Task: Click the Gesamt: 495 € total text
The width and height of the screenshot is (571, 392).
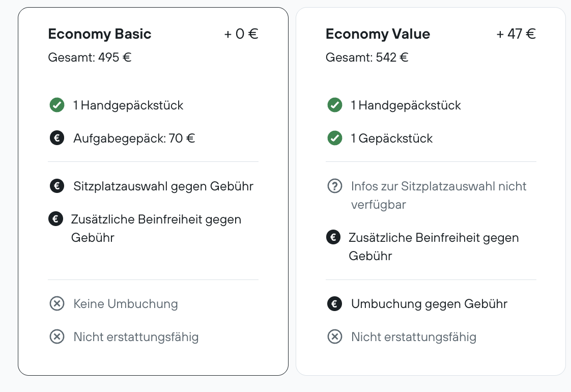Action: pyautogui.click(x=90, y=57)
